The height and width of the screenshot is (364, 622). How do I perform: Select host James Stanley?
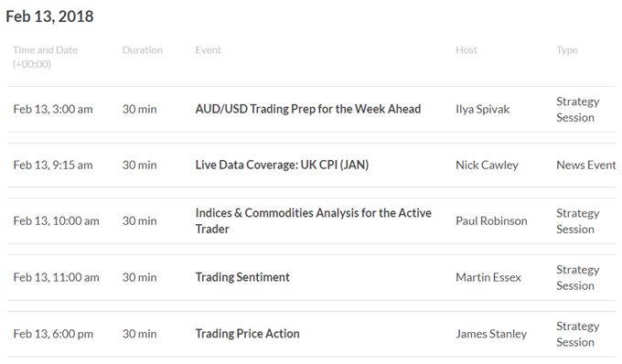491,334
